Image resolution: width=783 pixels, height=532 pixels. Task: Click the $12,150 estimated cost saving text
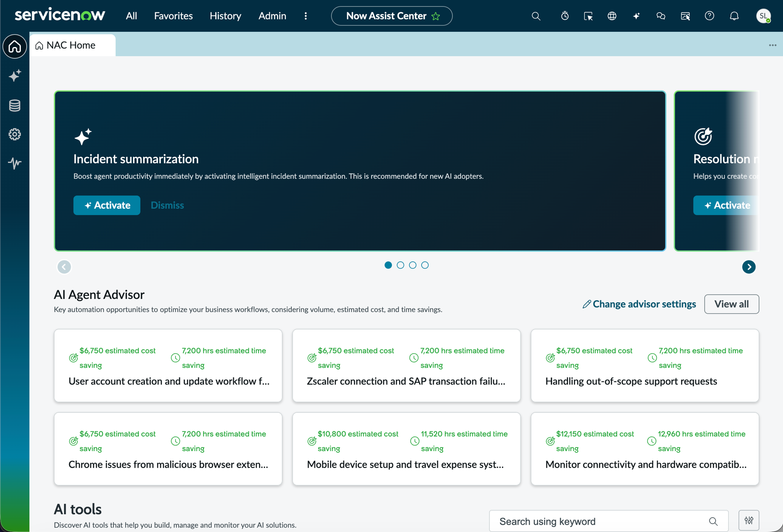tap(595, 441)
